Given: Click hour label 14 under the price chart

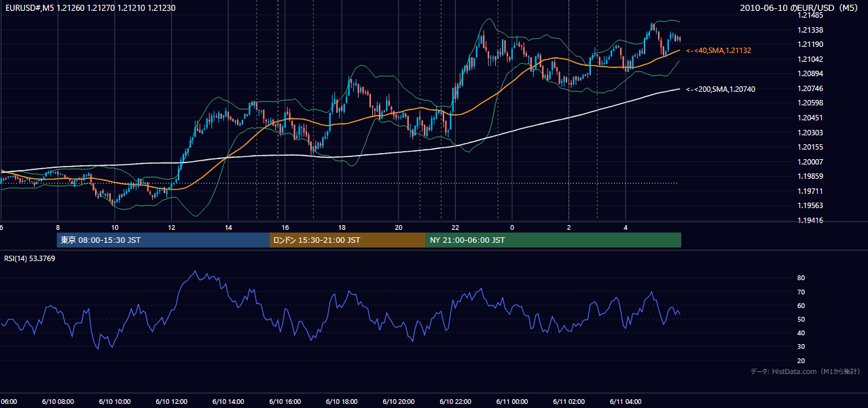Looking at the screenshot, I should pyautogui.click(x=228, y=227).
